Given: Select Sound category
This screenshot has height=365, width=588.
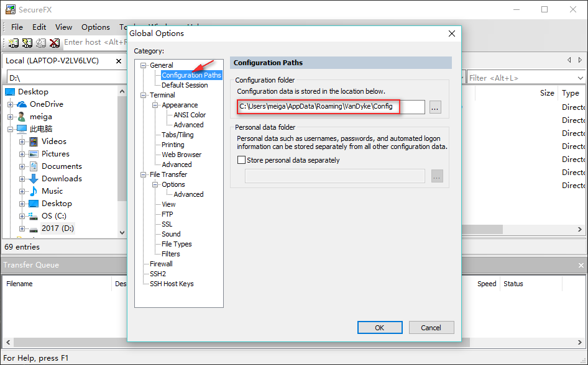Looking at the screenshot, I should 171,234.
